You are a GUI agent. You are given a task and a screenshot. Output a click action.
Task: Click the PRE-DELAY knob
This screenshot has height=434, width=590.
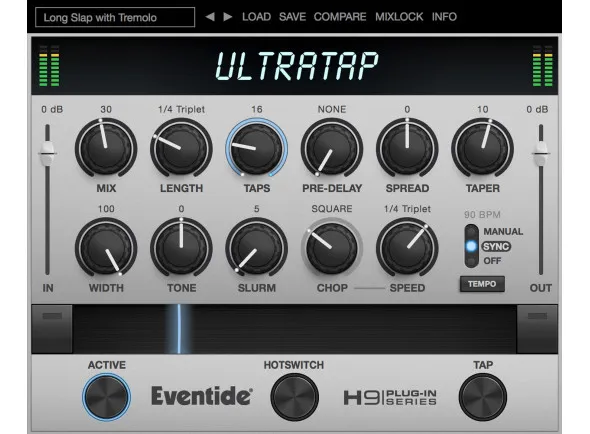[x=332, y=148]
